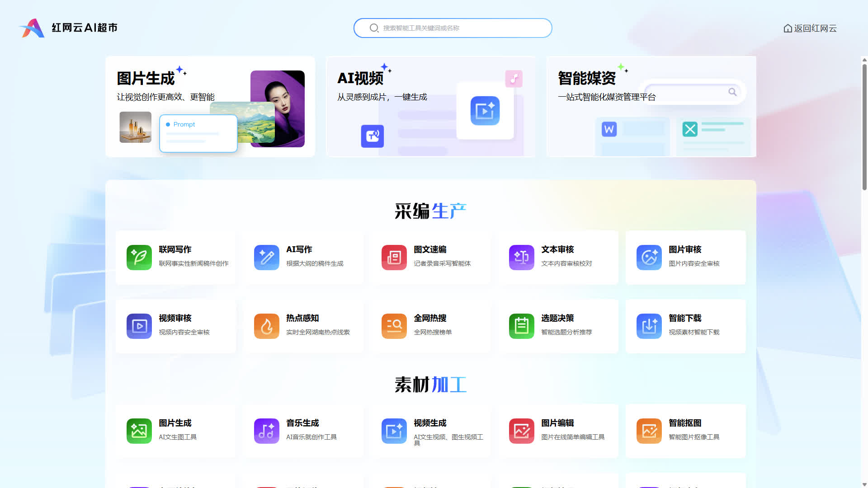Open the 图片生成 banner card
This screenshot has width=868, height=488.
click(x=210, y=107)
